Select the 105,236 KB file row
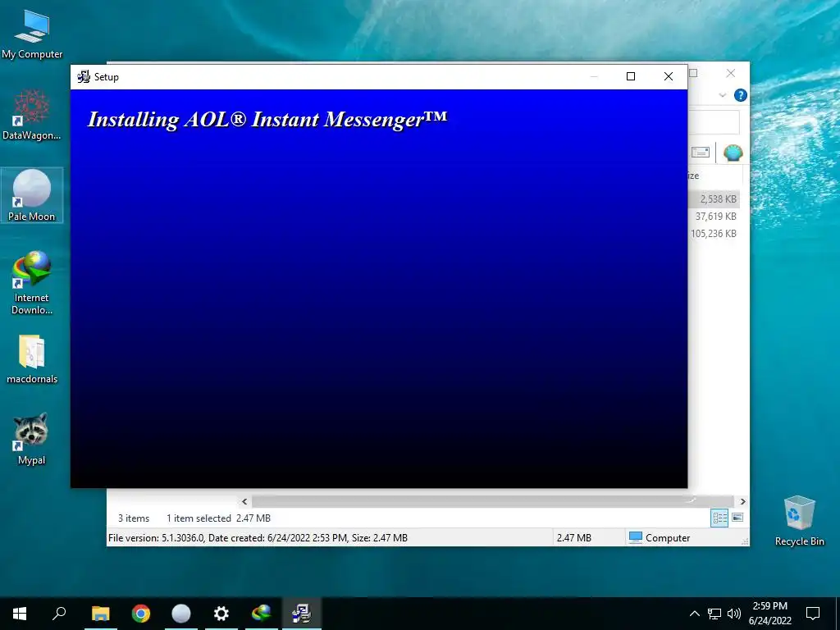The width and height of the screenshot is (840, 630). [x=714, y=234]
